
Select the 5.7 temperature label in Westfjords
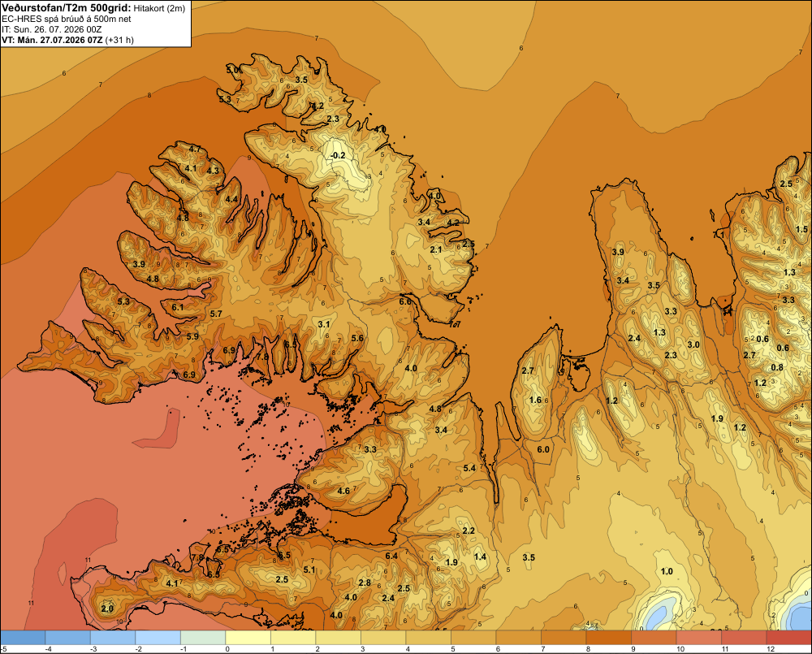[x=216, y=314]
